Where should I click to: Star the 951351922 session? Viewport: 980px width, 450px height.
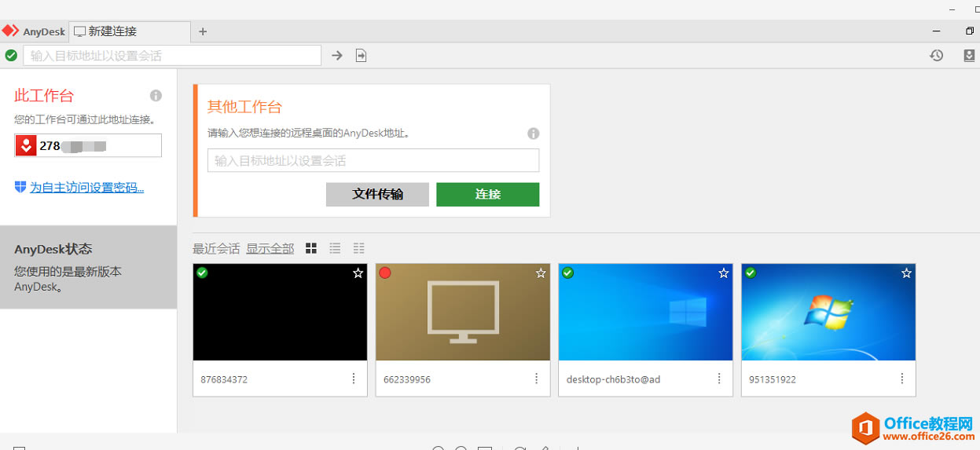click(x=906, y=273)
